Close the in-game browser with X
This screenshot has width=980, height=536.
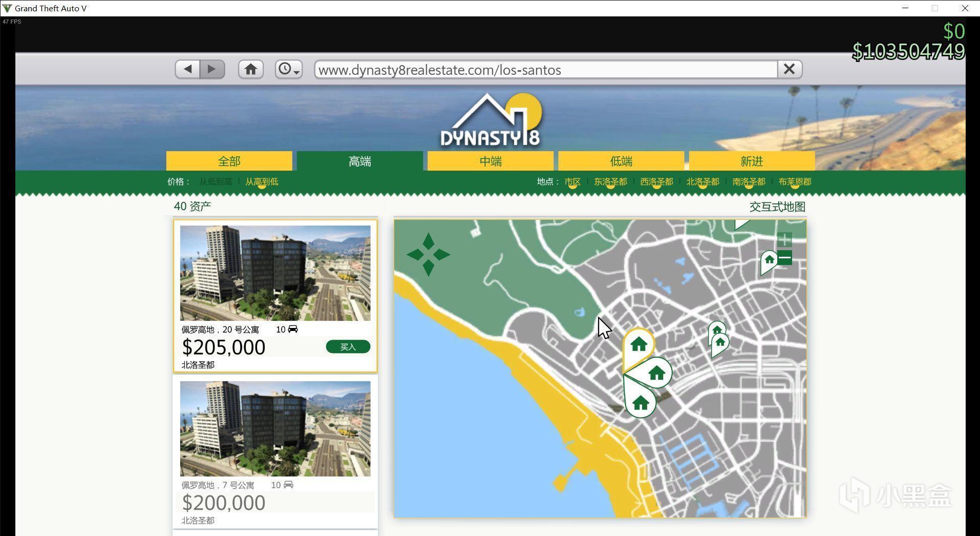[789, 69]
